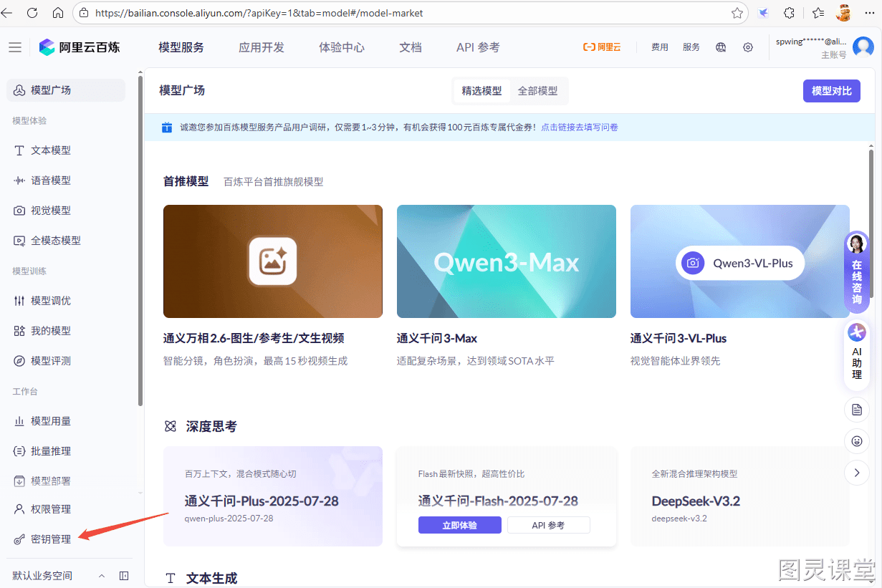Open the API 参考 top menu

pyautogui.click(x=478, y=47)
